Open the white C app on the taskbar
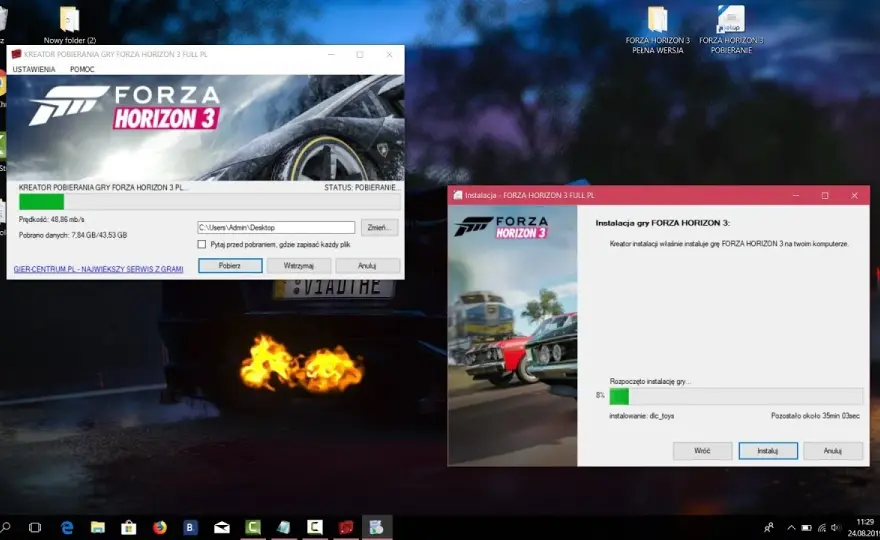The width and height of the screenshot is (880, 540). (315, 527)
